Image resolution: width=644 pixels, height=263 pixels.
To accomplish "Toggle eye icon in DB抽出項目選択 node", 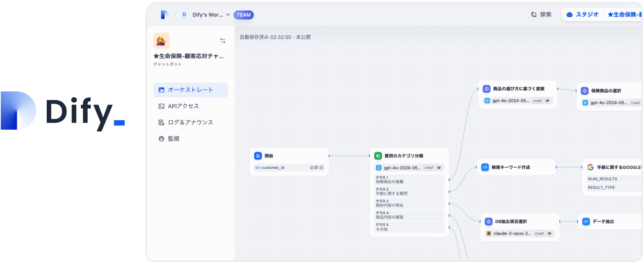I will (x=549, y=233).
